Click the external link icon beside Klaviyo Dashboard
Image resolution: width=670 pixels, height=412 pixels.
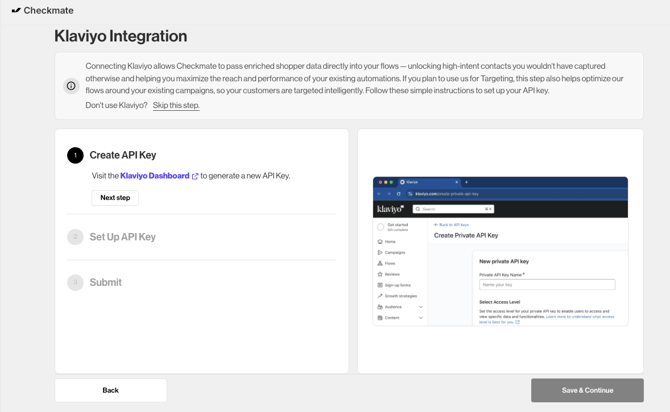pyautogui.click(x=195, y=176)
